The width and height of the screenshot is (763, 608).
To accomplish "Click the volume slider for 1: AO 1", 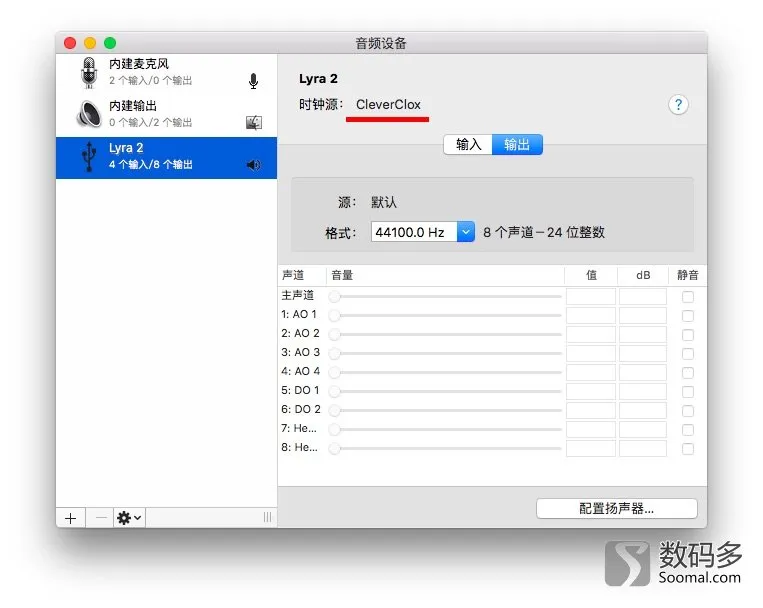I will pos(445,315).
